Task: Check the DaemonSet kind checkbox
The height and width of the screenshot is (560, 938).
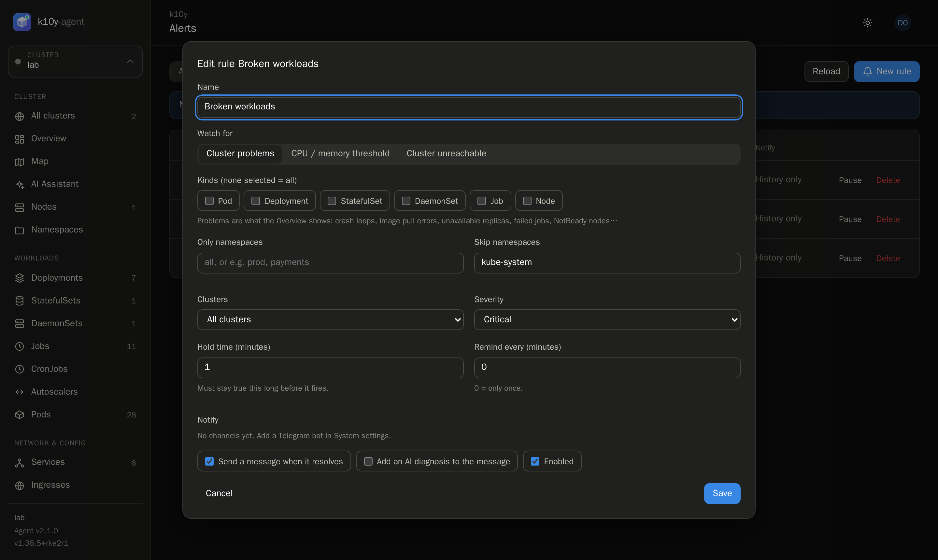Action: (x=406, y=201)
